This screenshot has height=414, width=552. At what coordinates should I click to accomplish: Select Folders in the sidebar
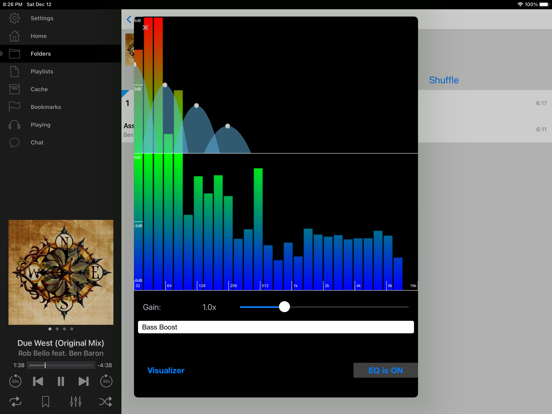[61, 54]
